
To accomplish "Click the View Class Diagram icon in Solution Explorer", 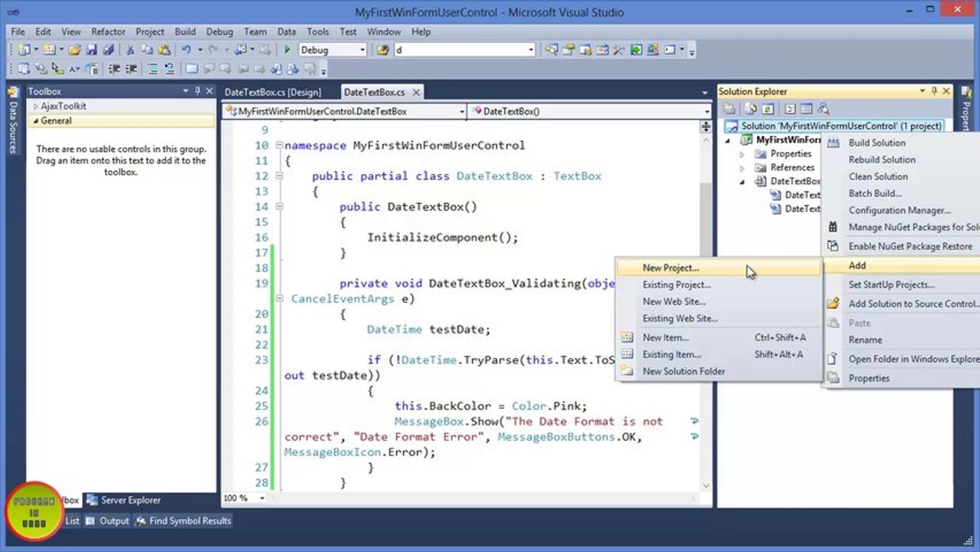I will (x=823, y=109).
